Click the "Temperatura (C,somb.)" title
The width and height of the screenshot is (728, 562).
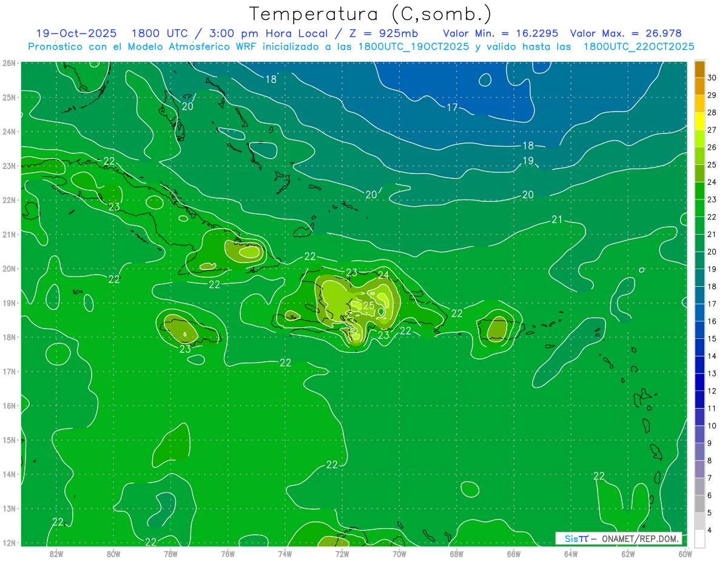tap(370, 14)
